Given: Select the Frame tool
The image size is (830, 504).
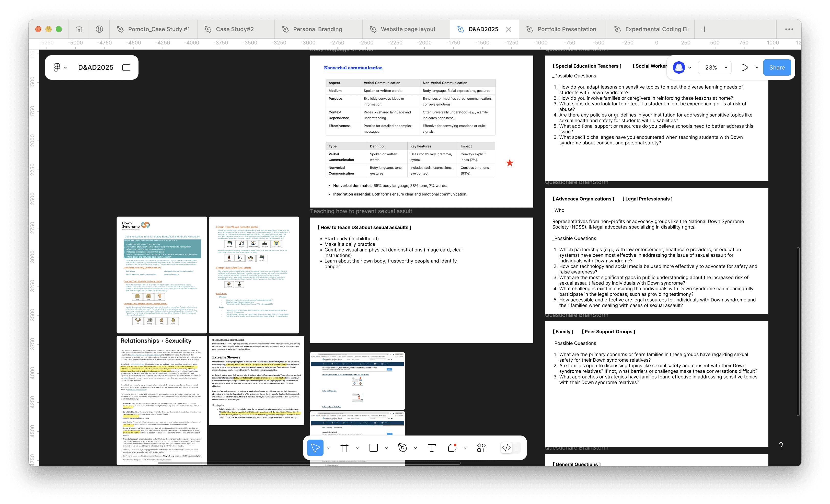Looking at the screenshot, I should [x=344, y=448].
